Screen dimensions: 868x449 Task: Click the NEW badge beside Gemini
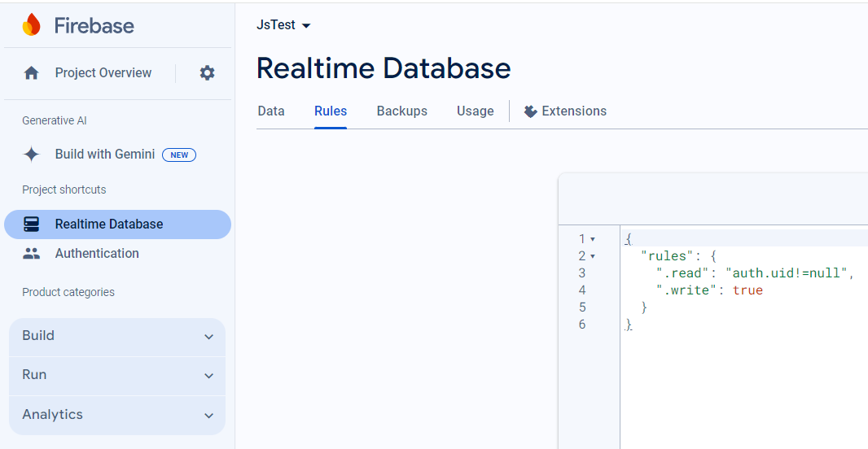pyautogui.click(x=179, y=155)
